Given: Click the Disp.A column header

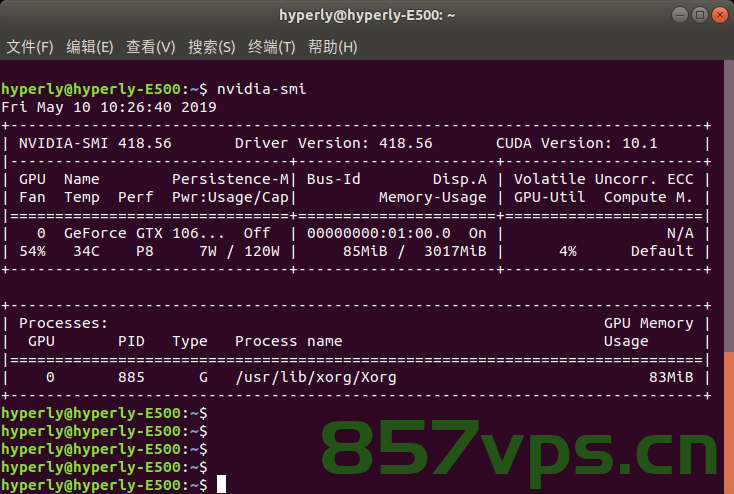Looking at the screenshot, I should click(460, 179).
